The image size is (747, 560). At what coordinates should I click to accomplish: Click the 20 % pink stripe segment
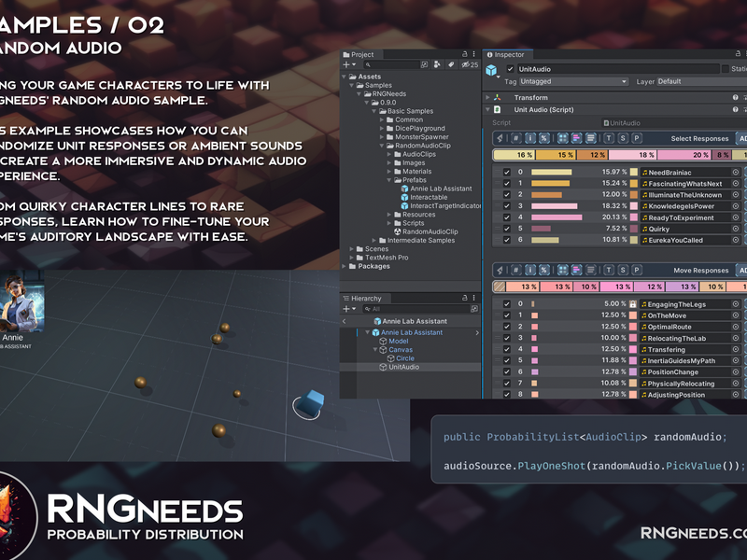tap(685, 155)
